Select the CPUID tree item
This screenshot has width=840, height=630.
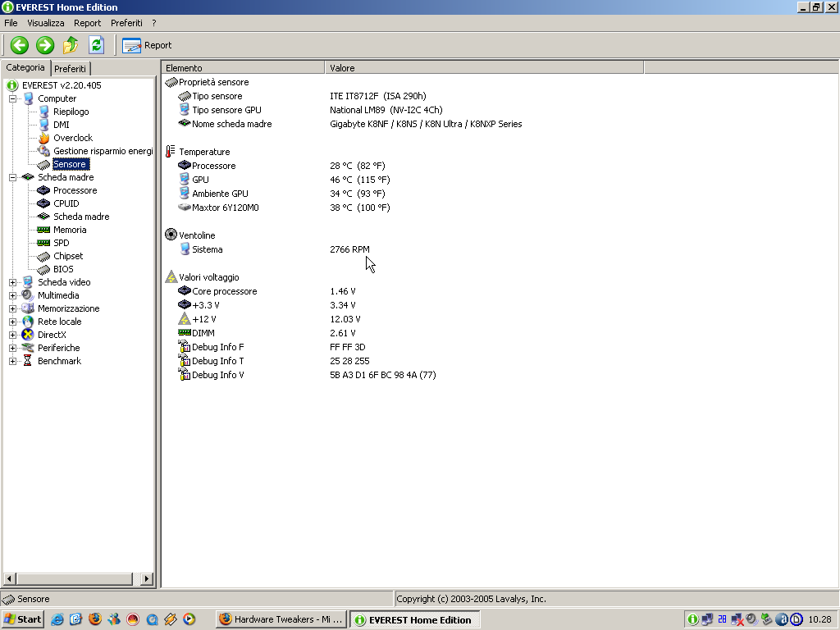[66, 203]
